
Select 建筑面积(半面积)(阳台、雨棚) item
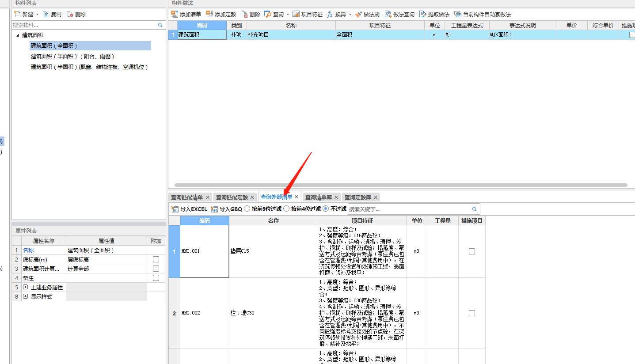(x=73, y=56)
